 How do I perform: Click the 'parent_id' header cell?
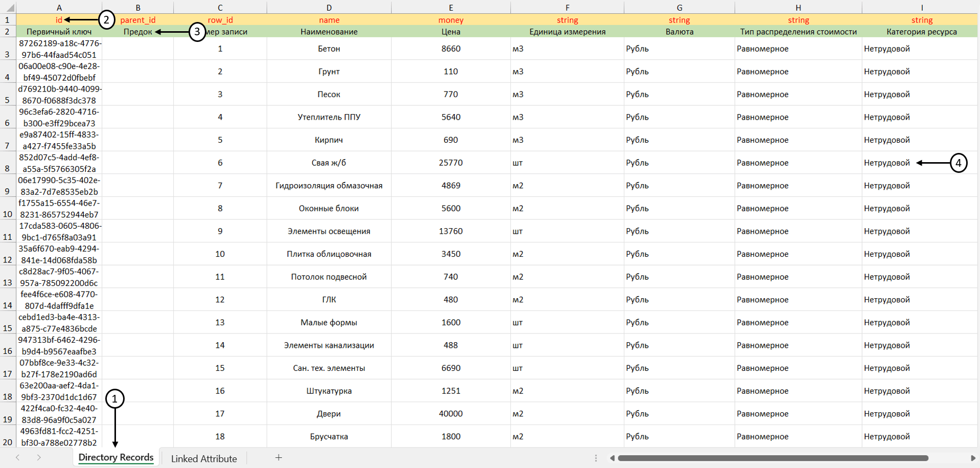(137, 20)
